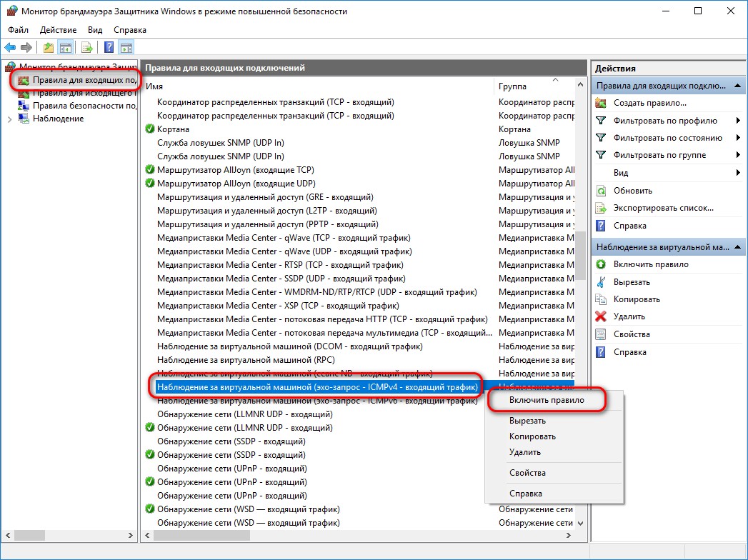Screen dimensions: 748x560
Task: Click the Создать правило icon in Actions pane
Action: (601, 103)
